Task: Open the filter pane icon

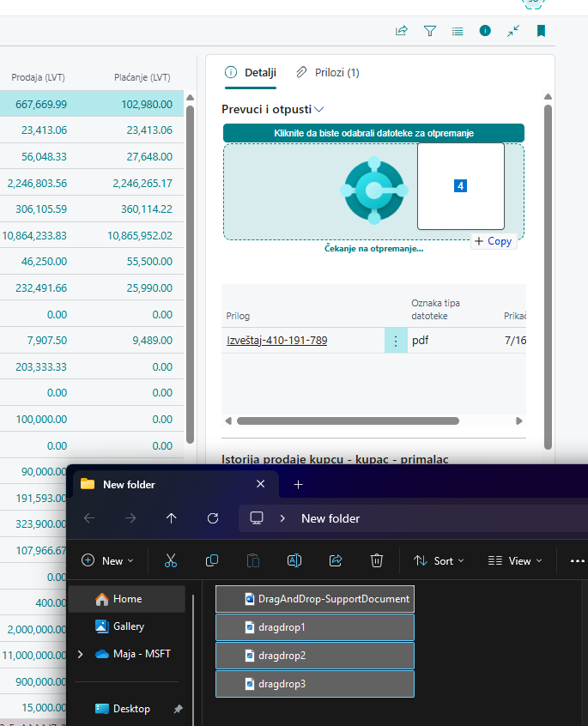Action: 430,31
